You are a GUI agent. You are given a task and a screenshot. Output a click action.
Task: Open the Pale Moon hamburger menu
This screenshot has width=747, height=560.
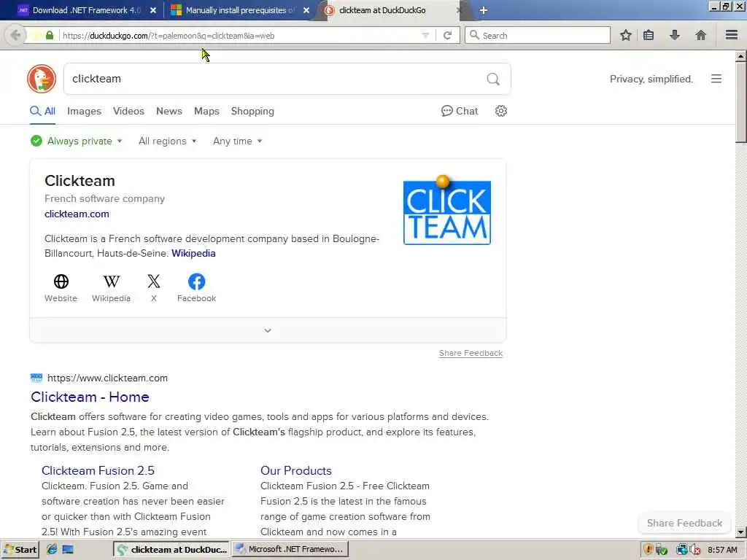pyautogui.click(x=732, y=35)
